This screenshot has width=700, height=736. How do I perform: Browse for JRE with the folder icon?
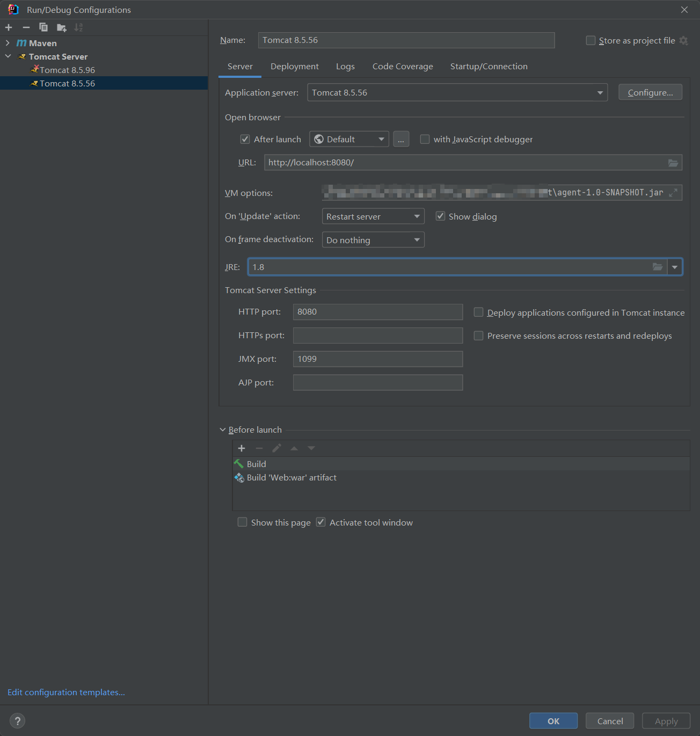point(658,267)
